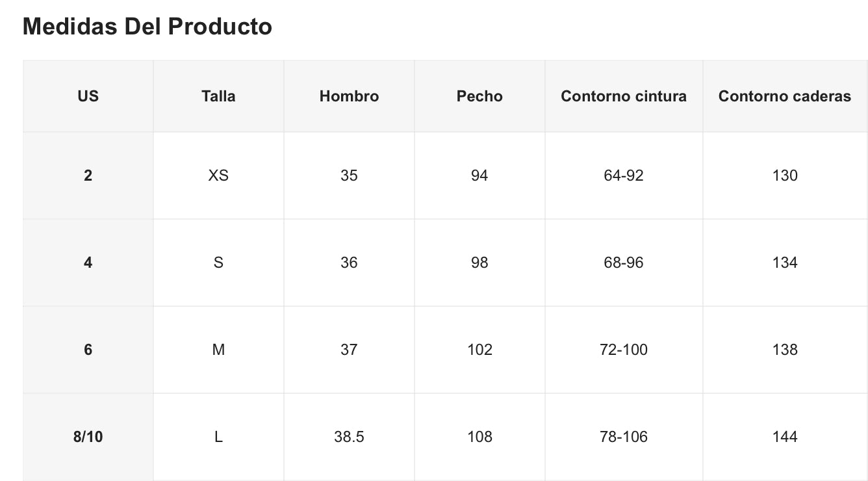
Task: Click the Pecho column header
Action: pyautogui.click(x=479, y=96)
